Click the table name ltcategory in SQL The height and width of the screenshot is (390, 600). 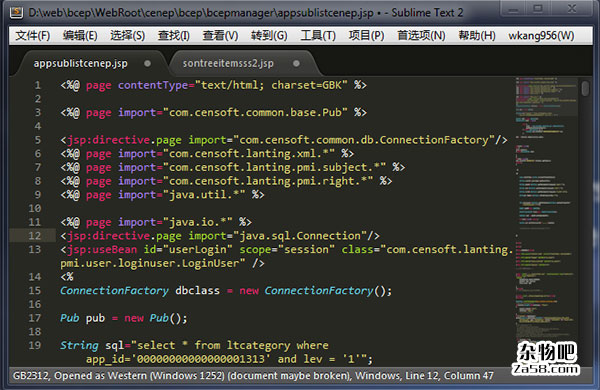(258, 346)
